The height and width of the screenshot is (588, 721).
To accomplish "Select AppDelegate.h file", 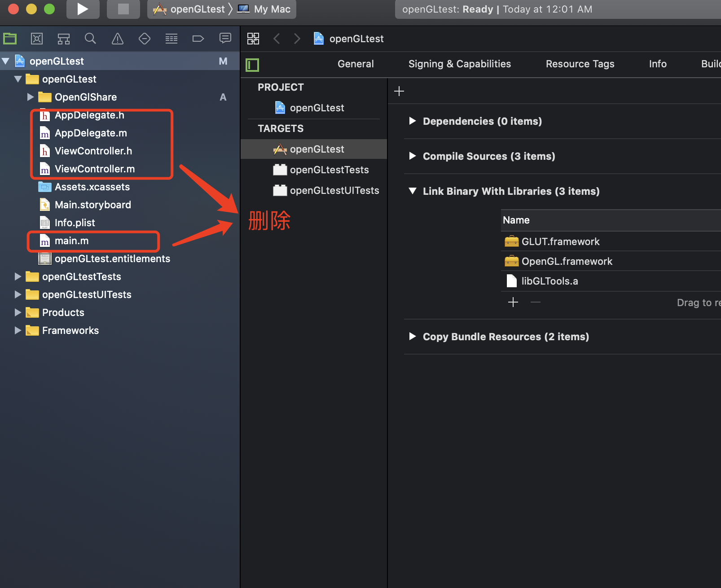I will coord(89,115).
